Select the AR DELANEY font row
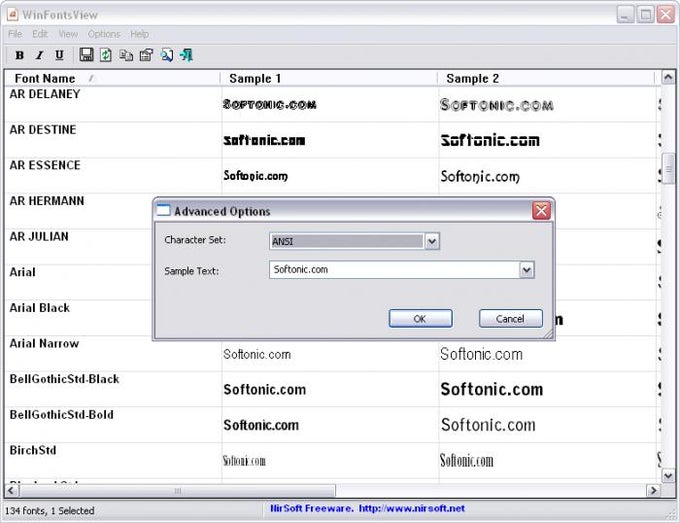Viewport: 680px width, 523px height. click(x=332, y=104)
